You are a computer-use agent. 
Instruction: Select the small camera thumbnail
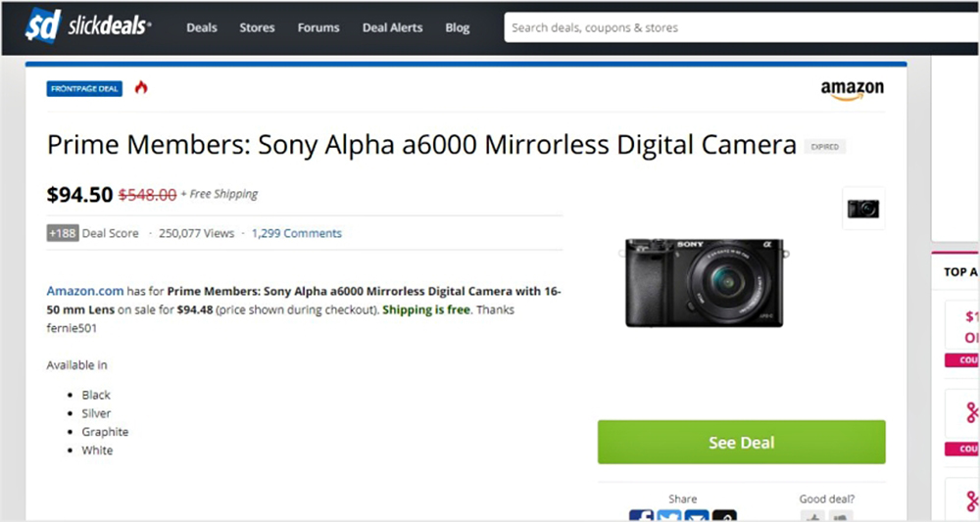pyautogui.click(x=863, y=209)
